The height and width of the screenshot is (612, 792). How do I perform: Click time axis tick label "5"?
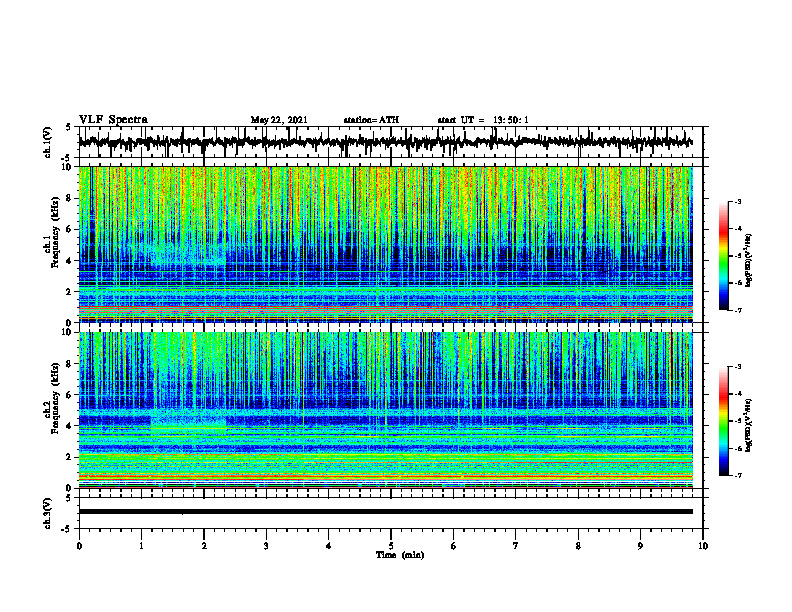(391, 546)
